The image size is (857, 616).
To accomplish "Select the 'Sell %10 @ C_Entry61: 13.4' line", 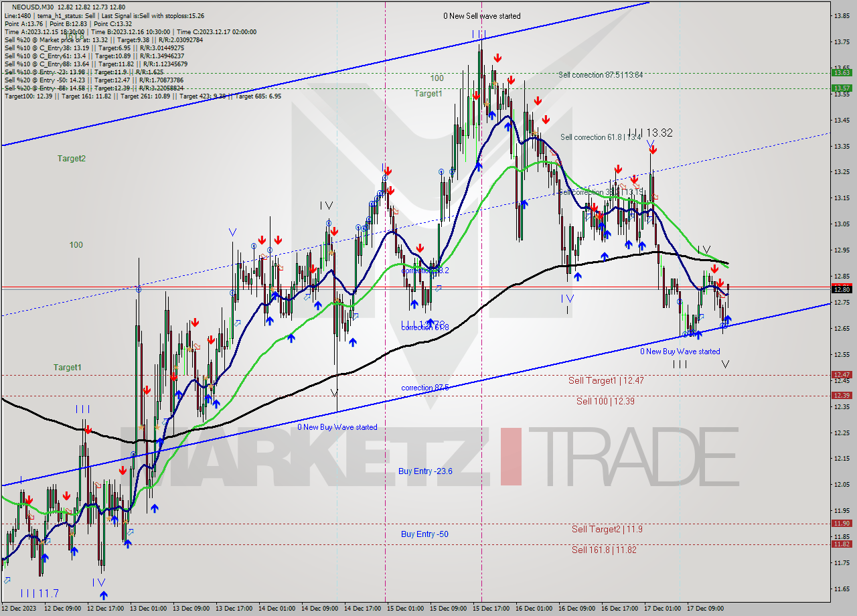I will click(94, 56).
